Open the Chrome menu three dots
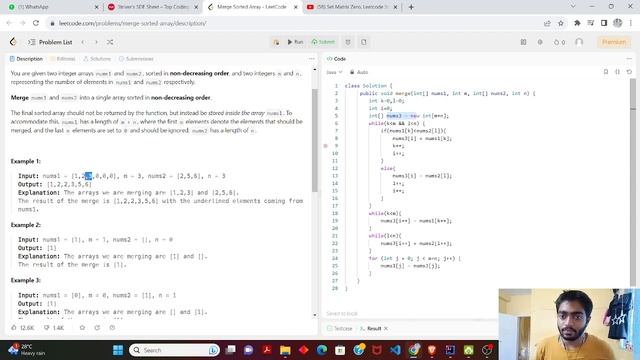Screen dimensions: 640x360 point(631,23)
